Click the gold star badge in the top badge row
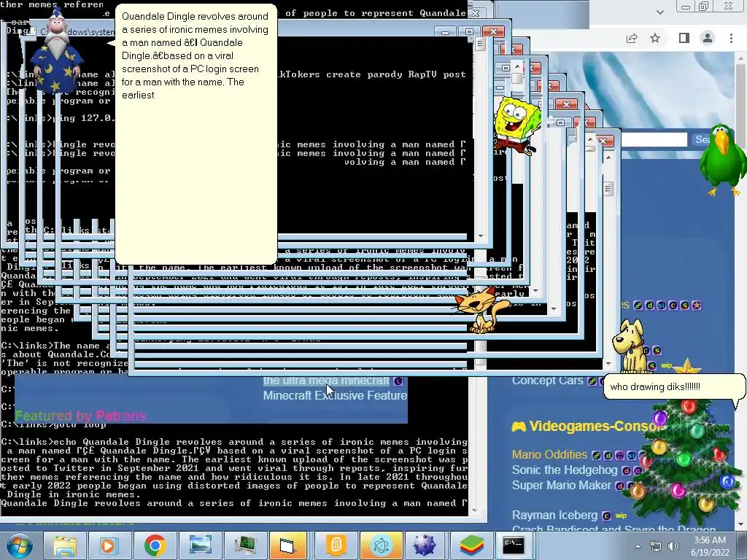 point(696,306)
